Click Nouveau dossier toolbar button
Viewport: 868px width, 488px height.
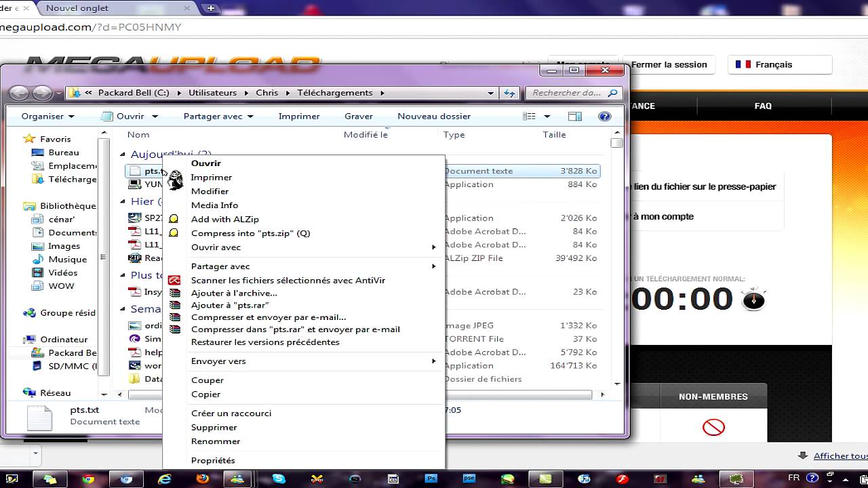(434, 116)
